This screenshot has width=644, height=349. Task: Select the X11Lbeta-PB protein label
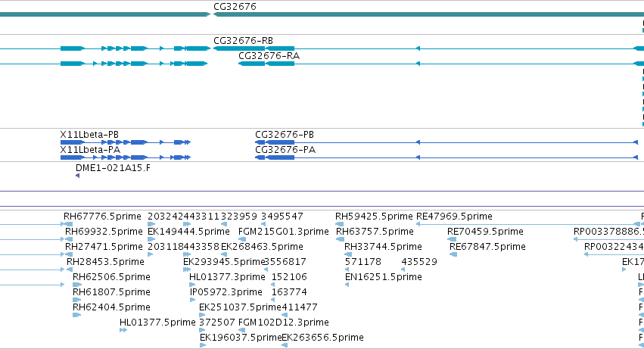[89, 135]
